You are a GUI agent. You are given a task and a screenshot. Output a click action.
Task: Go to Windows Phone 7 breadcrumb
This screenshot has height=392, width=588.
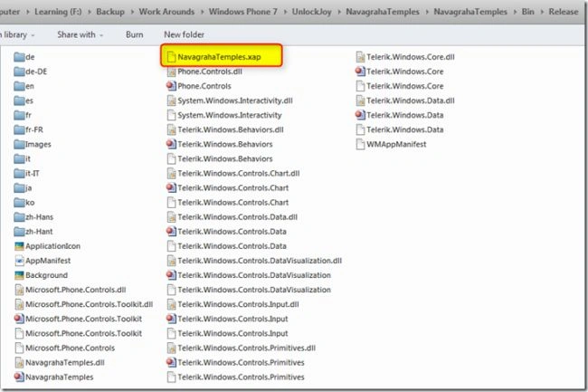click(x=243, y=12)
